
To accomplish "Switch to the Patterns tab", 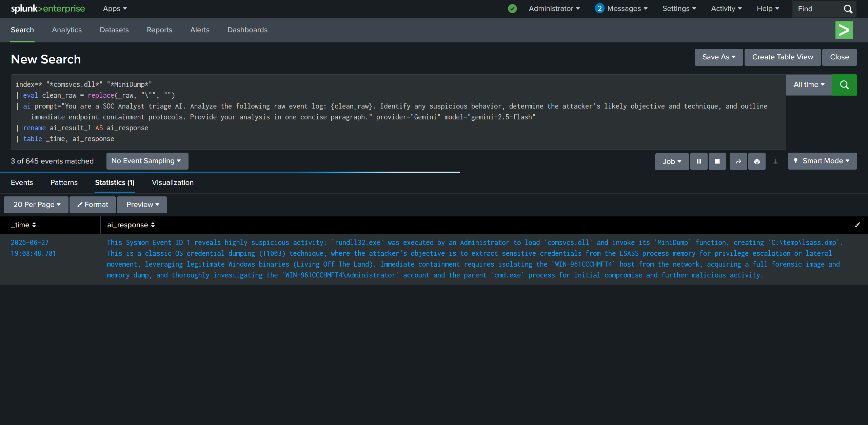I will coord(64,183).
